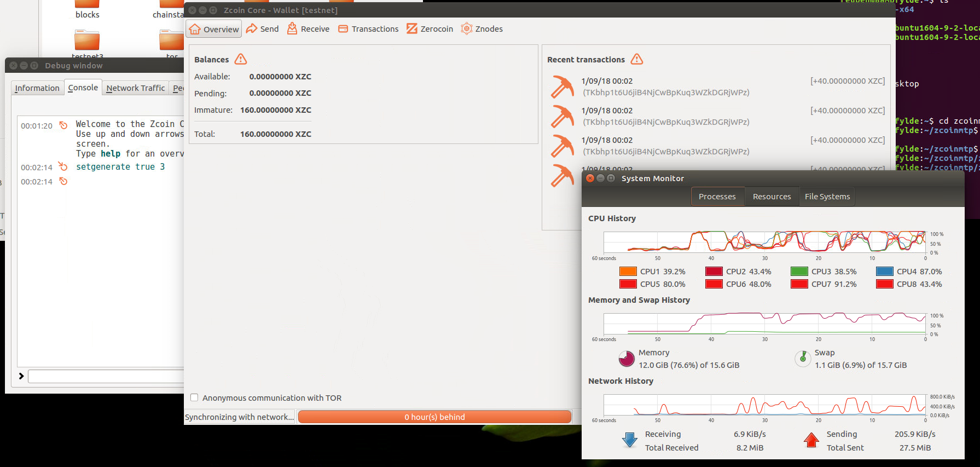Click 'setgenerate true 3' console text
Image resolution: width=980 pixels, height=467 pixels.
coord(120,167)
